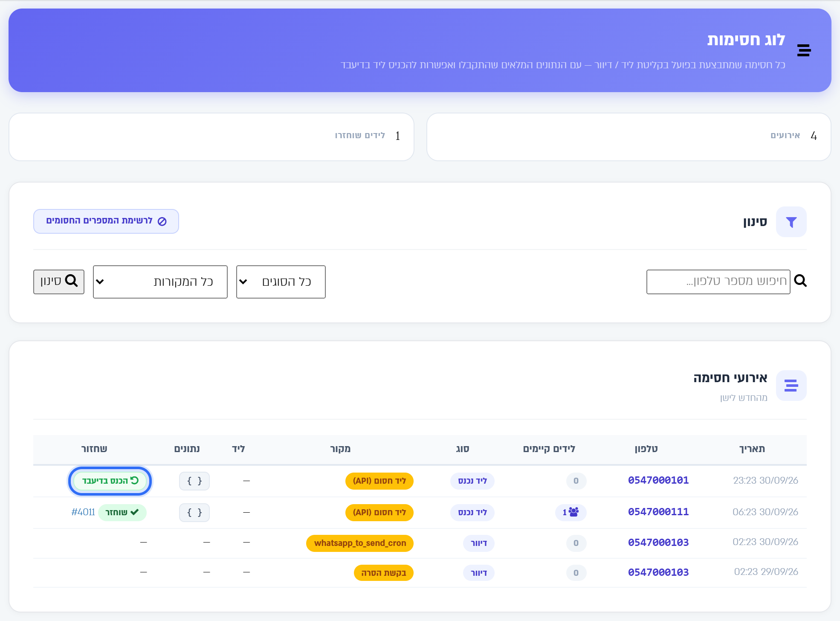Open the JSON data button for 0547000111

pyautogui.click(x=194, y=513)
